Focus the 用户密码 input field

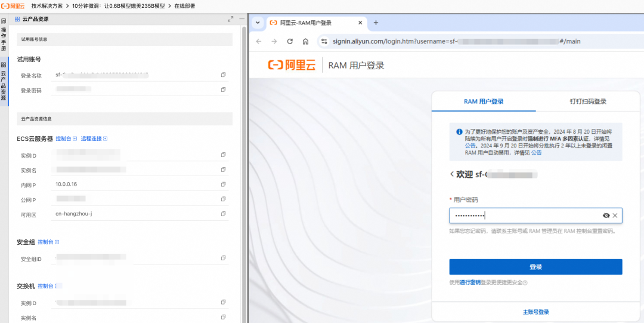coord(525,216)
